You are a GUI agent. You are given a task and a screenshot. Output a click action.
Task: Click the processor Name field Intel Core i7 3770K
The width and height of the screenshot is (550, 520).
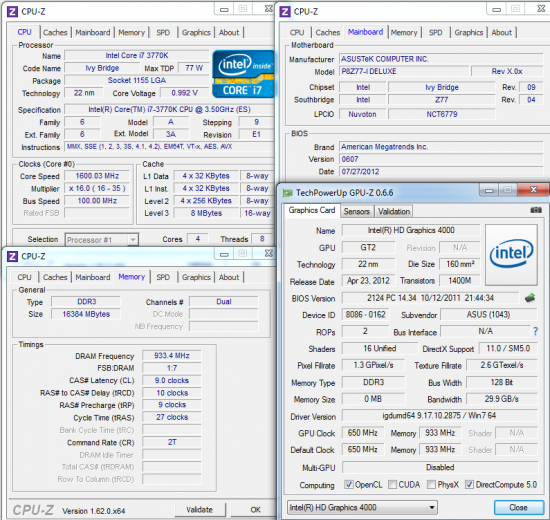[x=137, y=55]
